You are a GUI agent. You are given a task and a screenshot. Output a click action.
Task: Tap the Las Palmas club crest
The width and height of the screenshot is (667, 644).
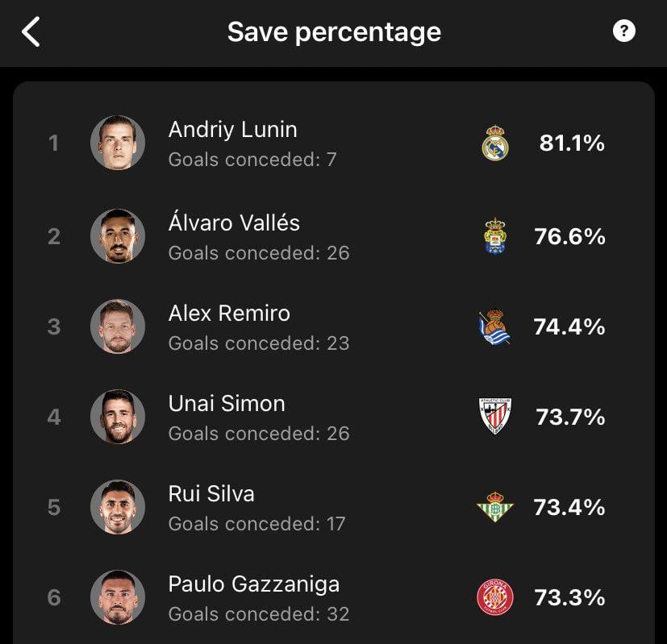pos(495,235)
